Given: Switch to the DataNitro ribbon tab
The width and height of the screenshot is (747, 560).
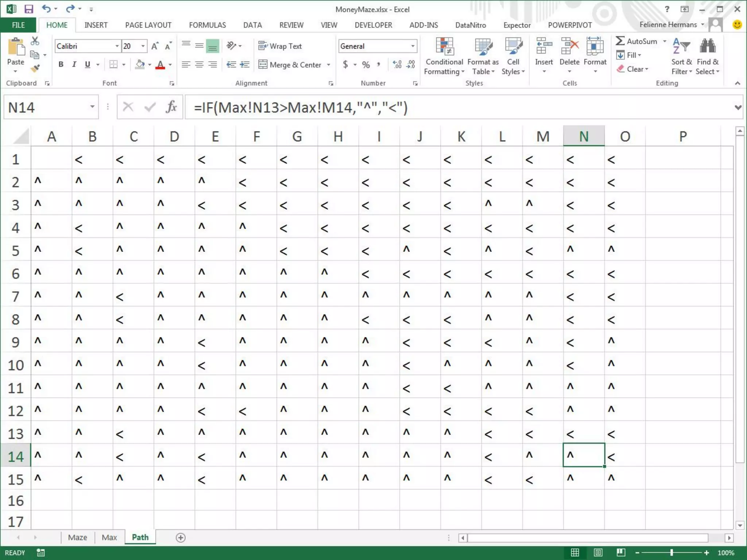Looking at the screenshot, I should tap(471, 25).
